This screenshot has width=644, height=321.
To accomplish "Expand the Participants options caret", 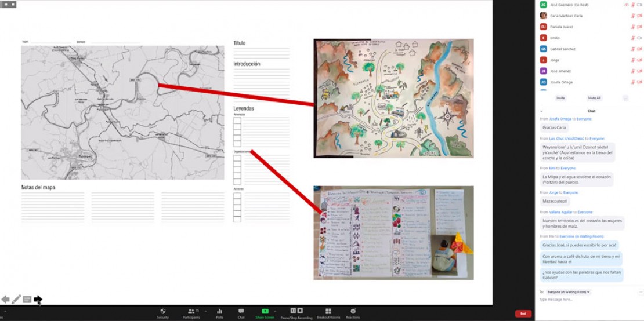I will pyautogui.click(x=205, y=311).
